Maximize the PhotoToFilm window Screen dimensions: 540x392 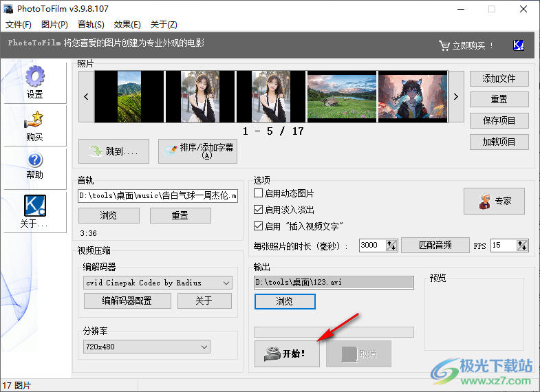492,9
